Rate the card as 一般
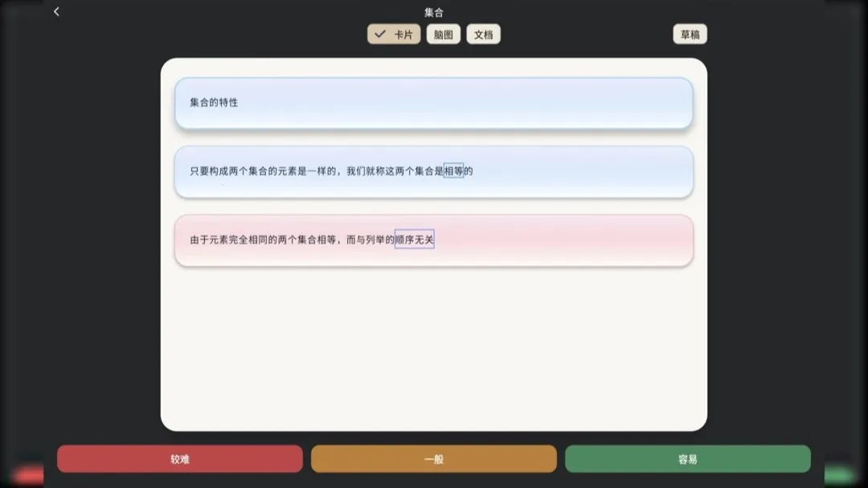Screen dimensions: 868x488 (x=434, y=458)
